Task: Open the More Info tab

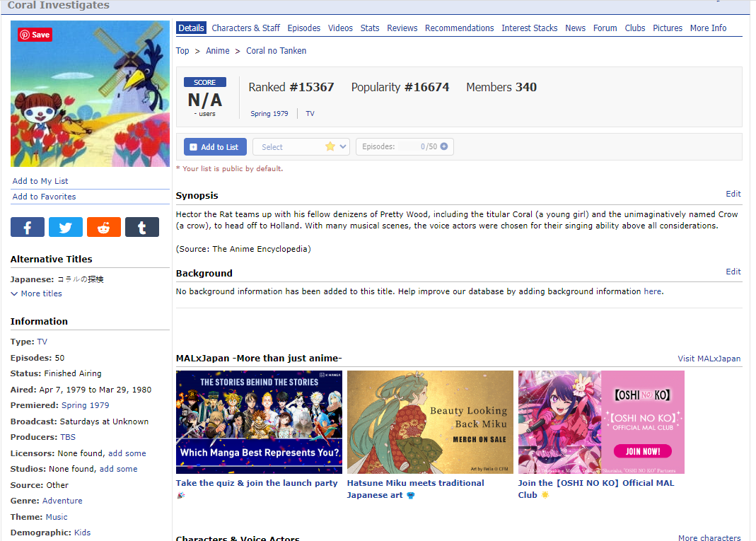Action: click(708, 28)
